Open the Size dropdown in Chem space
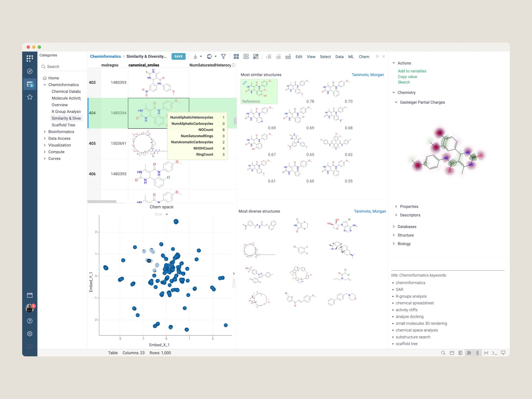 pos(167,214)
